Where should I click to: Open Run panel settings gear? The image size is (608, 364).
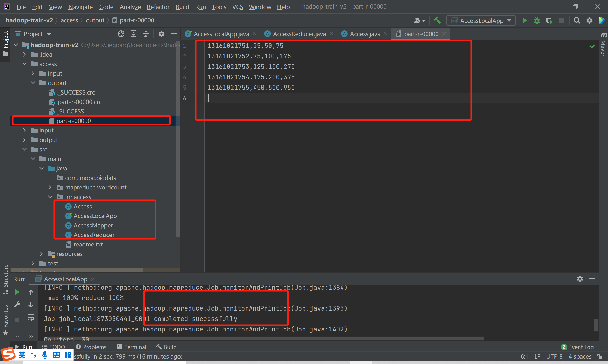(x=580, y=279)
